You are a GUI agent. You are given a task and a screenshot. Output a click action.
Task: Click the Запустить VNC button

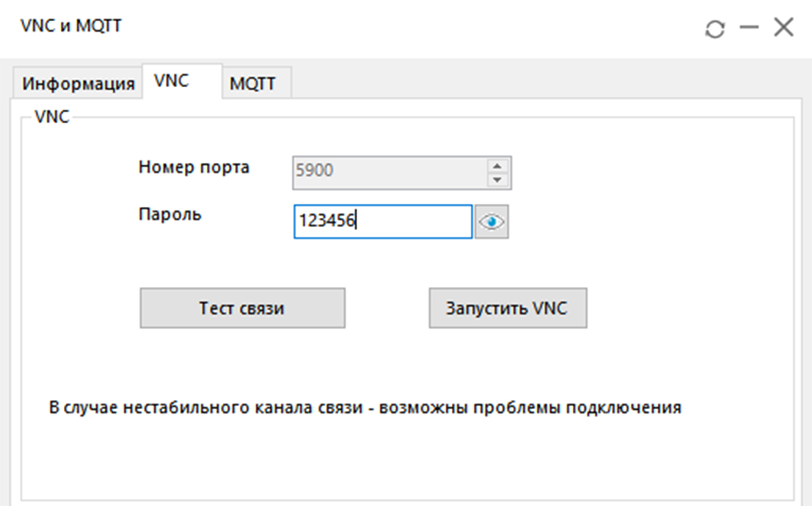507,308
